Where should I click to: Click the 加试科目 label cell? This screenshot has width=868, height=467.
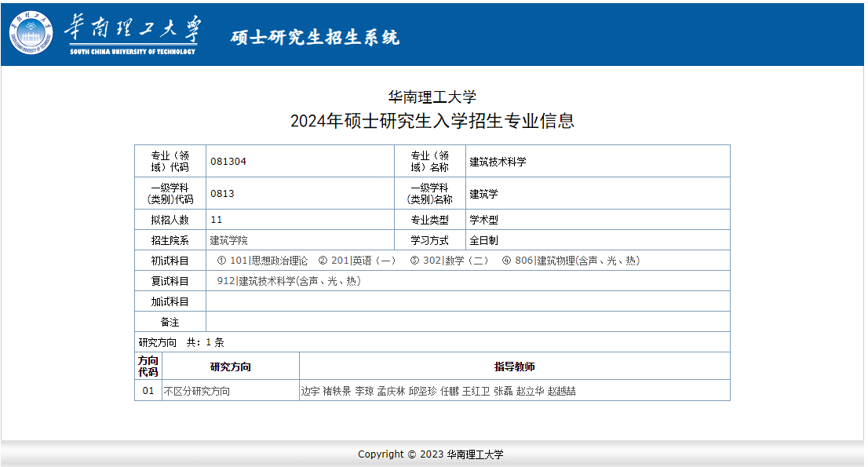tap(170, 301)
